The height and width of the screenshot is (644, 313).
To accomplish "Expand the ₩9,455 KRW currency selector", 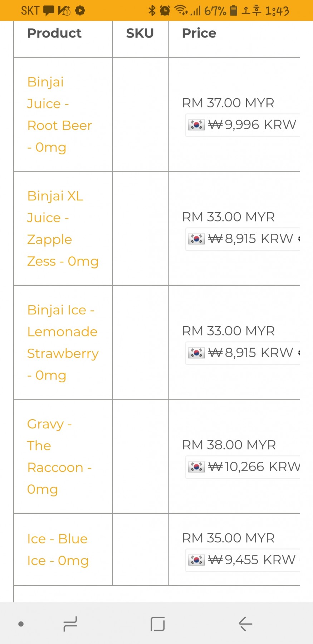I will click(243, 560).
